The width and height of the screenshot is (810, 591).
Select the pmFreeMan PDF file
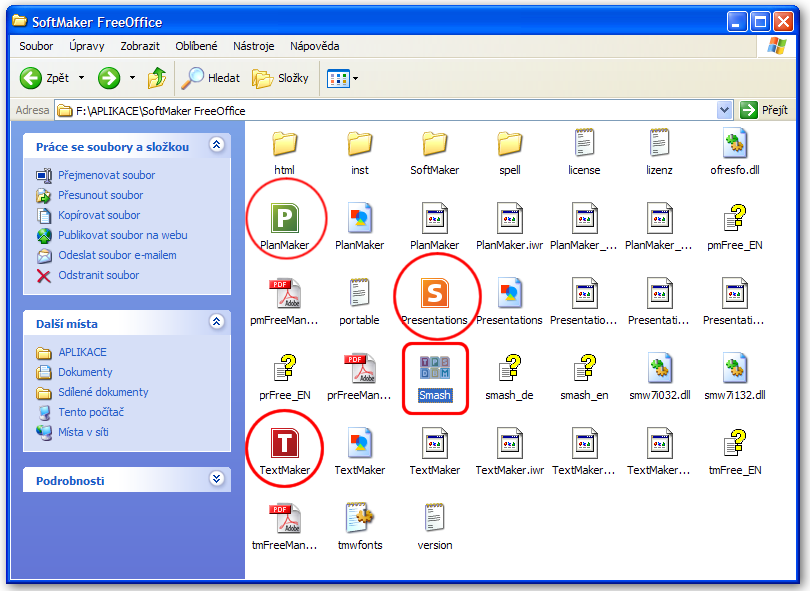point(284,301)
